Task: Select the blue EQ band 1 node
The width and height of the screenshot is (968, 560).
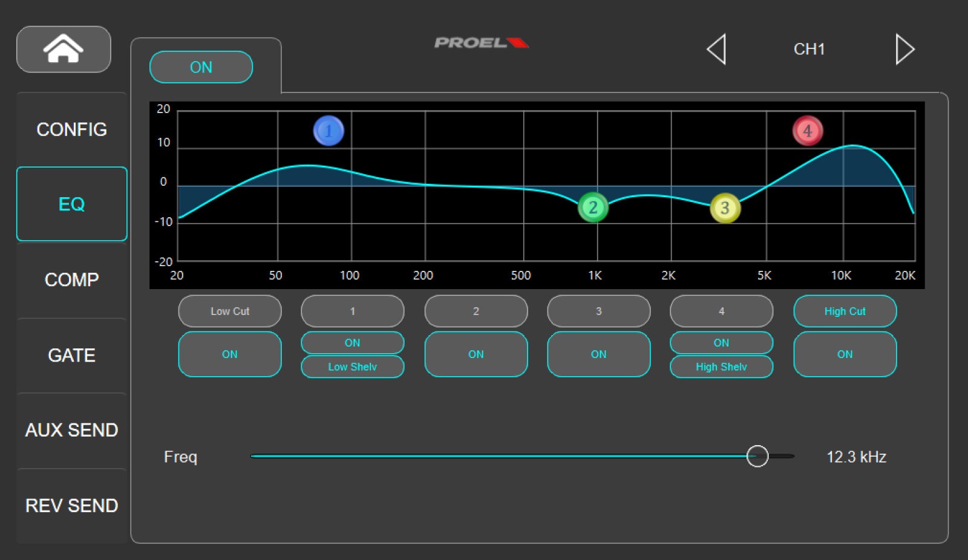Action: click(329, 131)
